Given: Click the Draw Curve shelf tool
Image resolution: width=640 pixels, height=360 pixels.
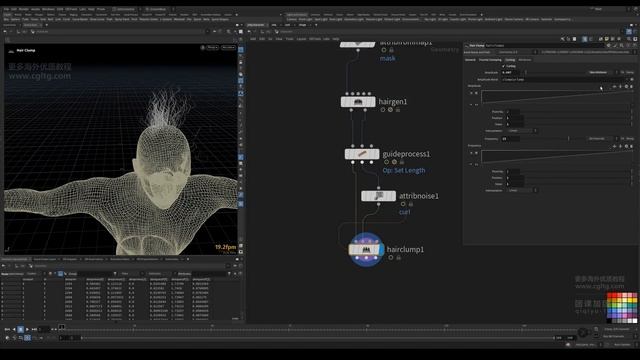Looking at the screenshot, I should [x=97, y=19].
